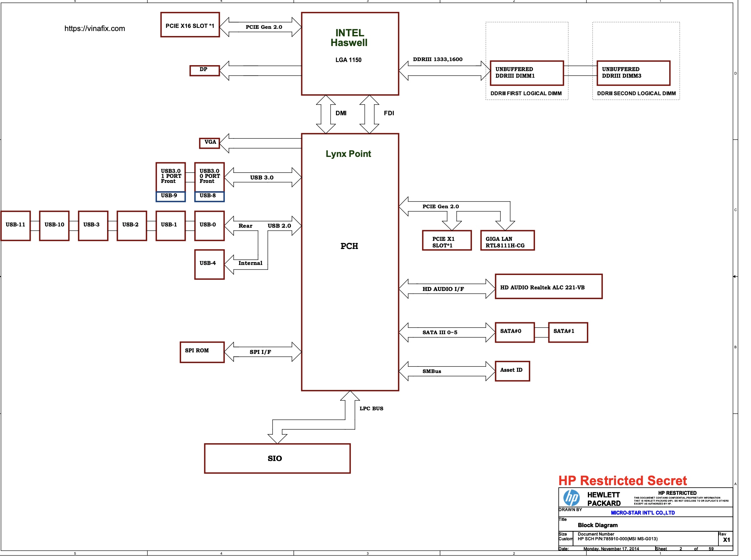Select the Asset ID block
This screenshot has height=560, width=751.
(x=512, y=371)
